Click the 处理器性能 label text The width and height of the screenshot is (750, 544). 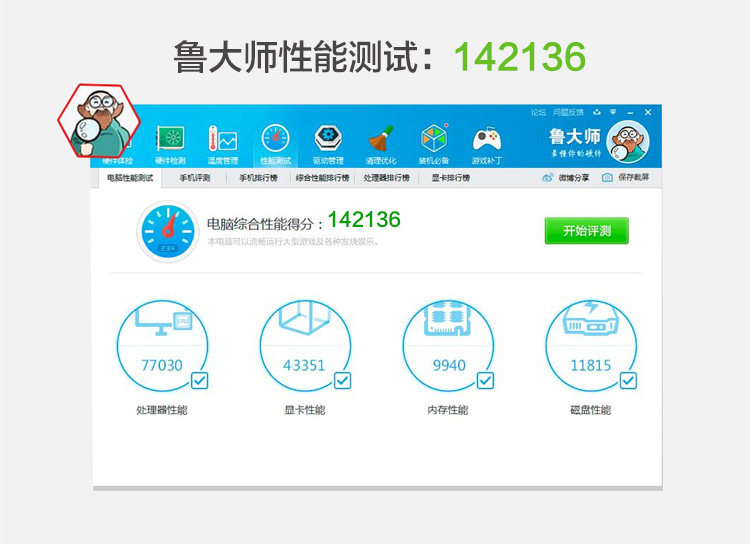162,410
